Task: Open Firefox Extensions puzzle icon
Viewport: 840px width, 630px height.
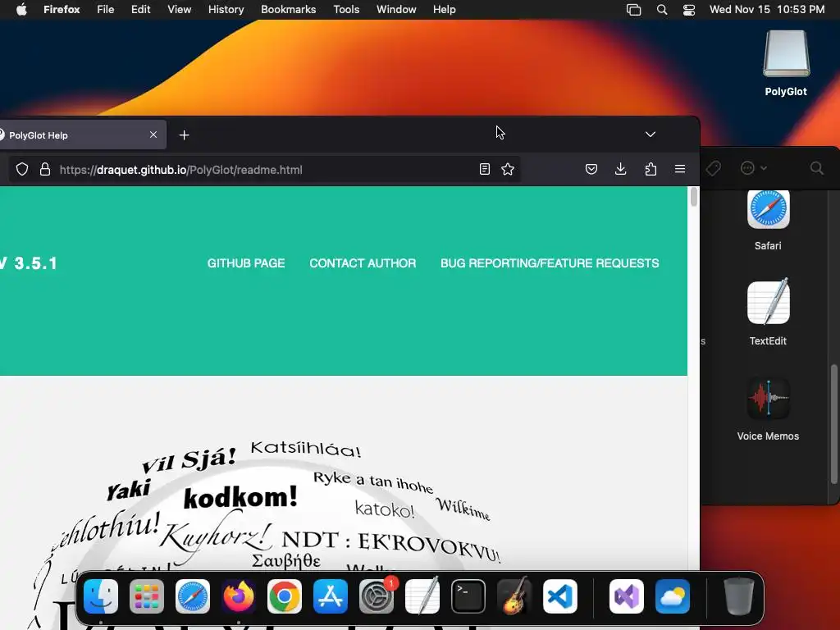Action: tap(651, 169)
